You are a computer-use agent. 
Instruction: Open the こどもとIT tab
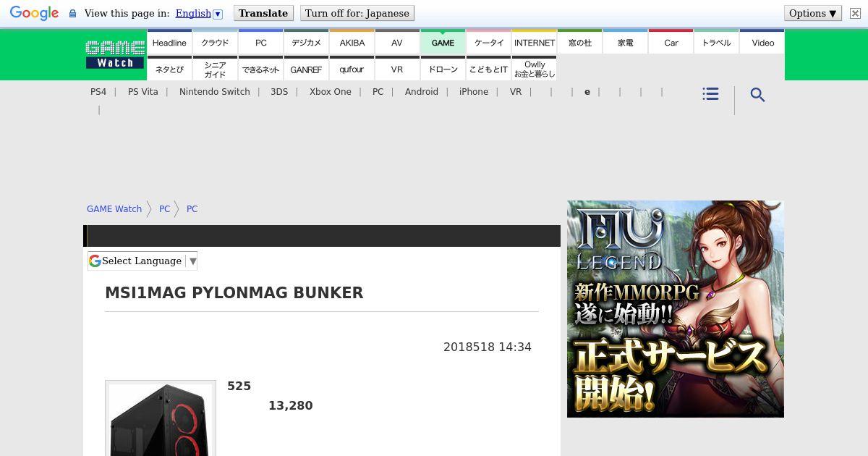coord(488,69)
